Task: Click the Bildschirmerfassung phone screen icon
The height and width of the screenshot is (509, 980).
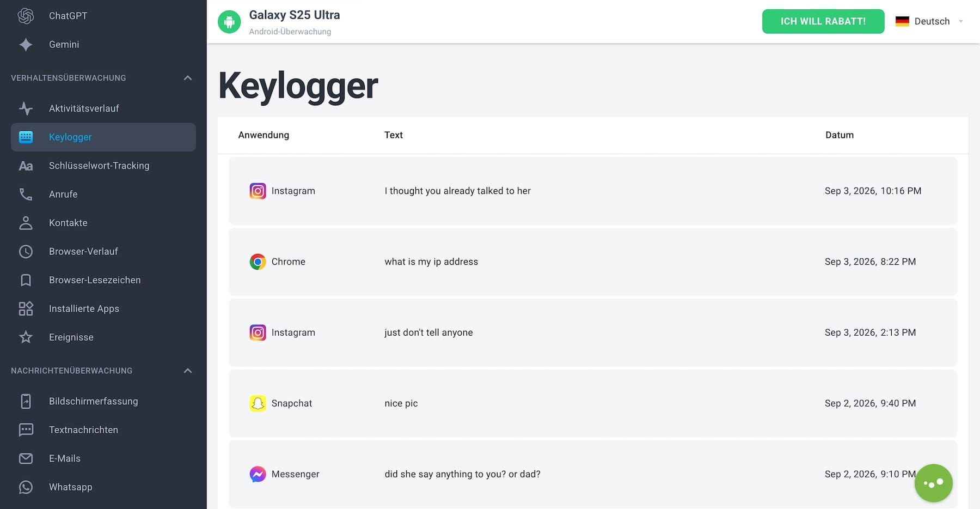Action: click(26, 402)
